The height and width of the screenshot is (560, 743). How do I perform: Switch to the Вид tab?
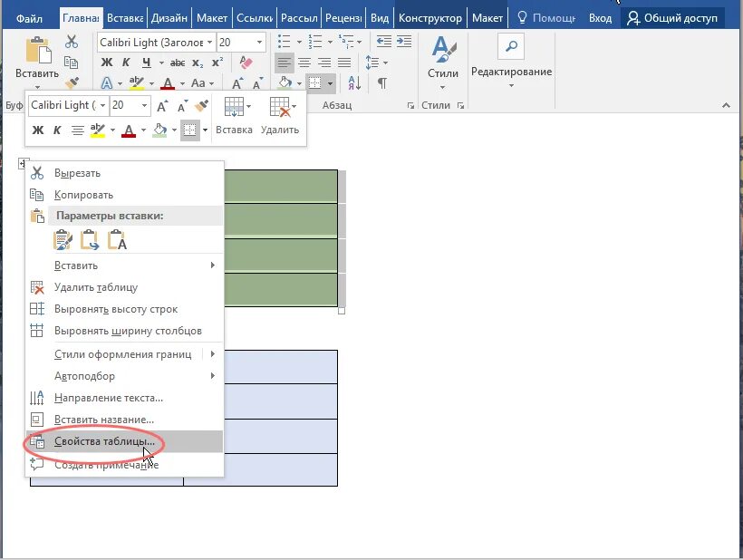pos(380,18)
